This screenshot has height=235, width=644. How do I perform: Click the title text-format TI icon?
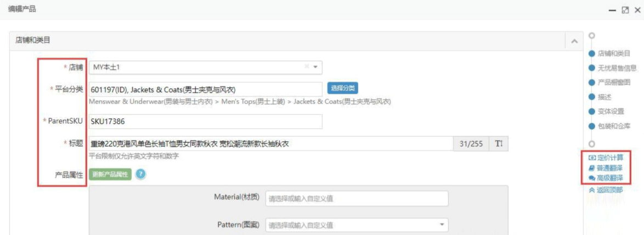coord(498,144)
